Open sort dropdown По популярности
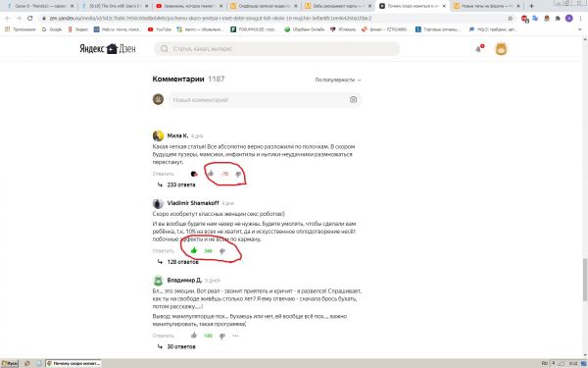The width and height of the screenshot is (588, 368). coord(338,80)
